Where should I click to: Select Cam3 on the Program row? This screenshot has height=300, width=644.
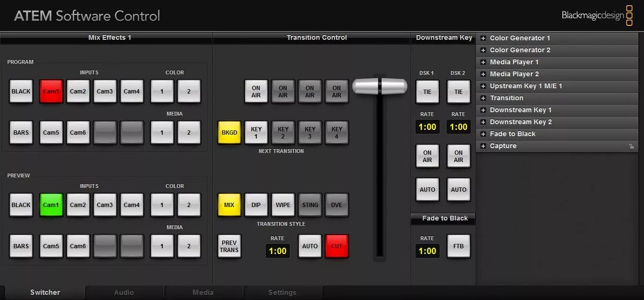coord(105,91)
